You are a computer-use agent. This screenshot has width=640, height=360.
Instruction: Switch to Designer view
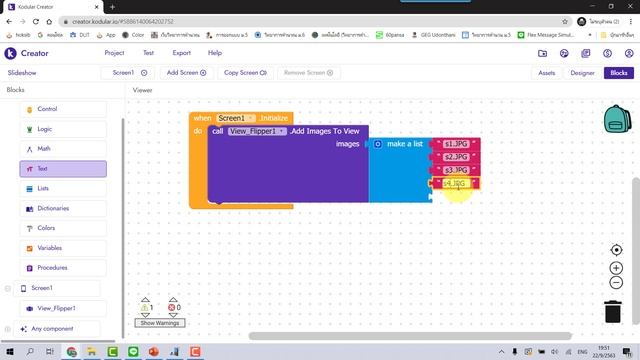582,73
